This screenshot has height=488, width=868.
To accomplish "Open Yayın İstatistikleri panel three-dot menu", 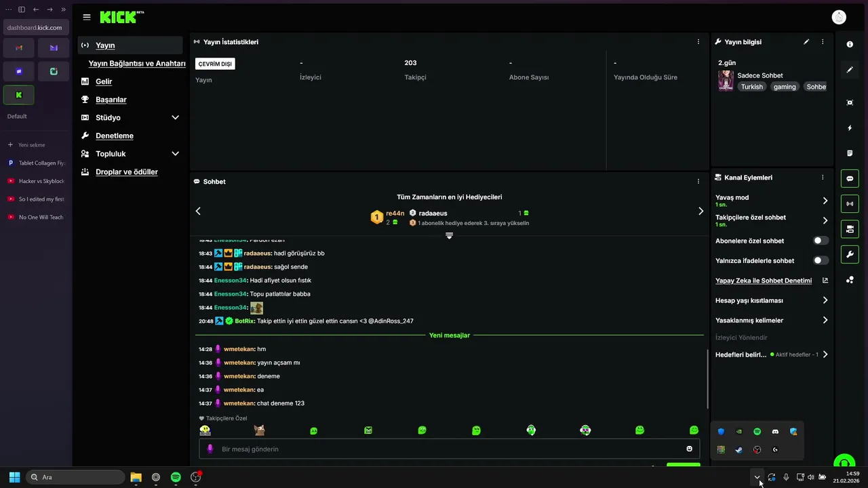I will (x=698, y=42).
